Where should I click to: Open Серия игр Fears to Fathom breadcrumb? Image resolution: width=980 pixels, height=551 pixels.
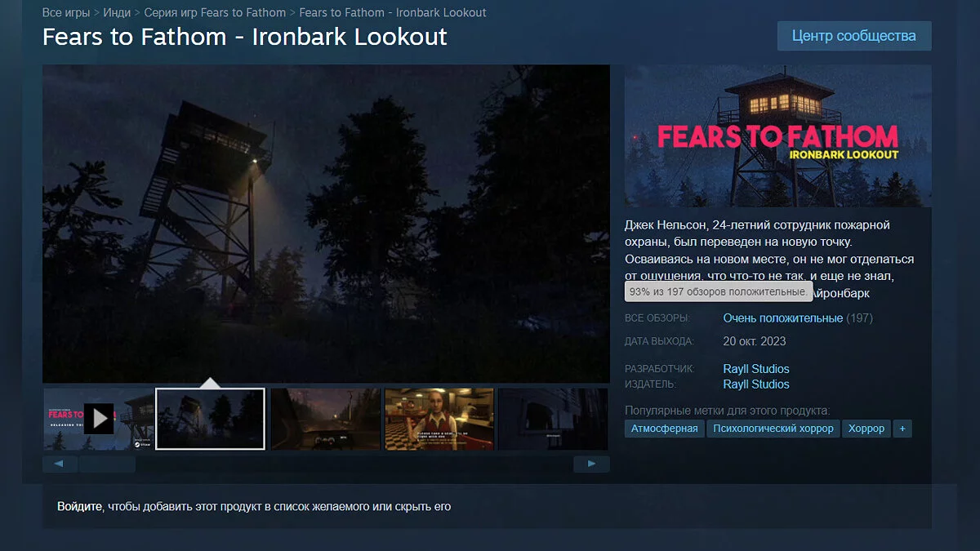point(215,12)
